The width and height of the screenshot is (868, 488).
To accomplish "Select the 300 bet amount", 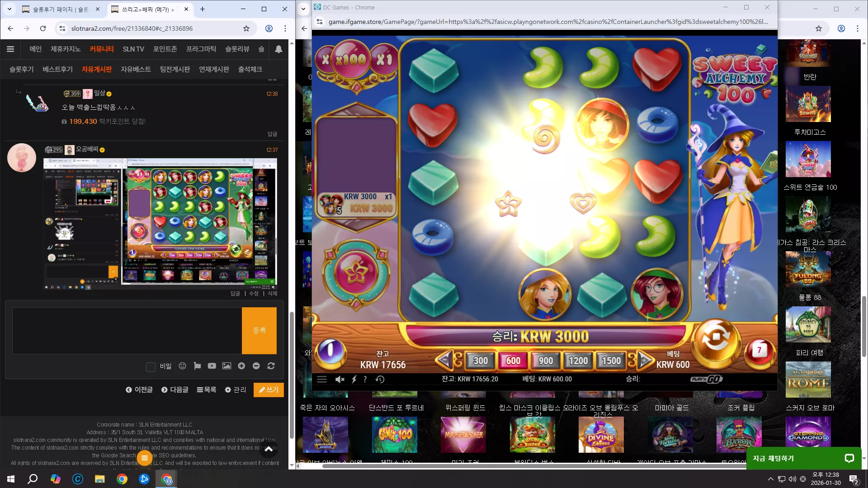I will (480, 361).
